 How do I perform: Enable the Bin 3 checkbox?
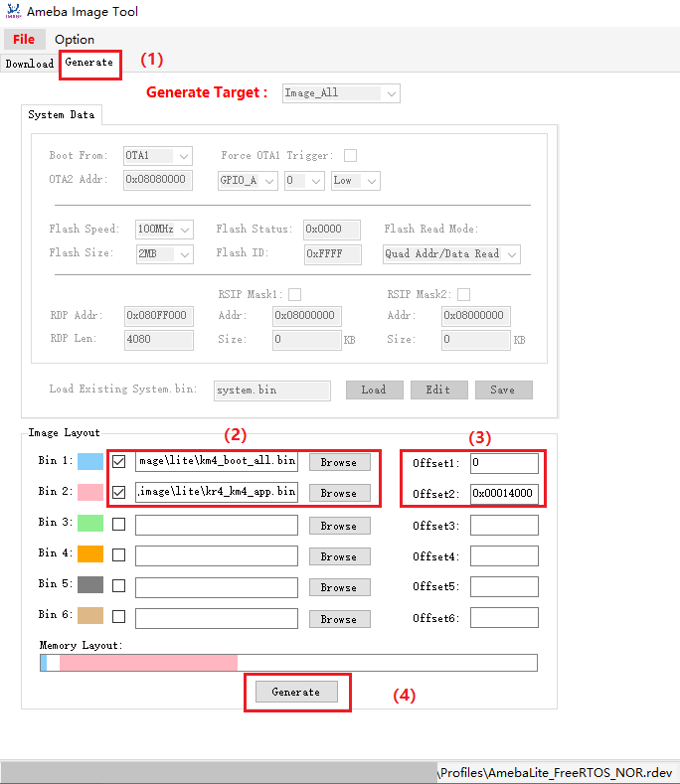click(x=119, y=525)
